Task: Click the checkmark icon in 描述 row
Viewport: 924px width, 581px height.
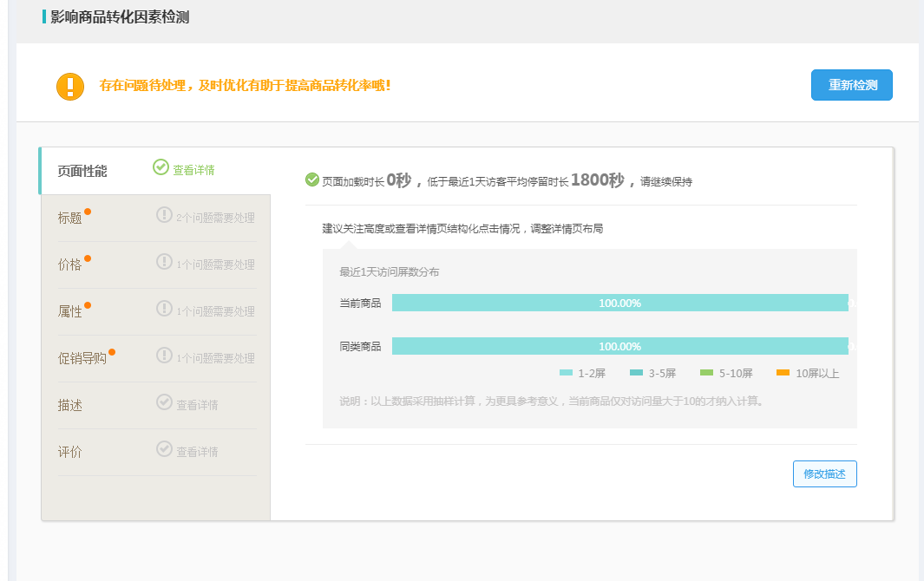Action: pyautogui.click(x=164, y=402)
